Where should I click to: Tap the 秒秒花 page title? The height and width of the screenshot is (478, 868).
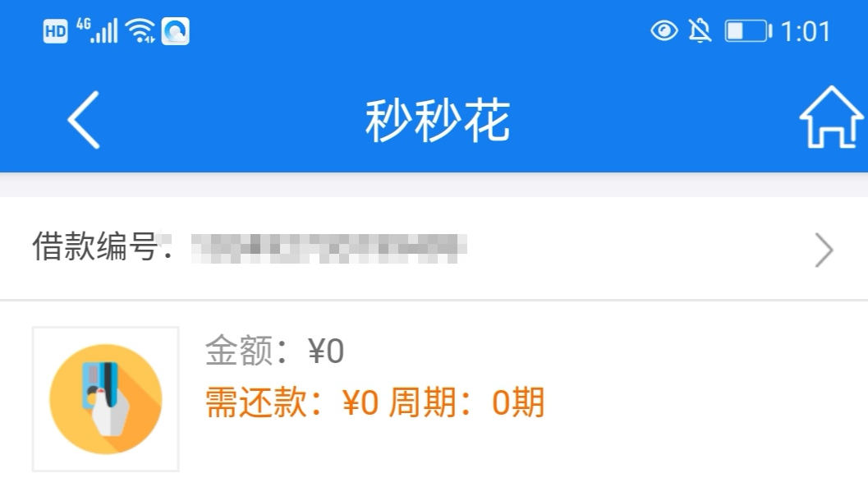[438, 120]
